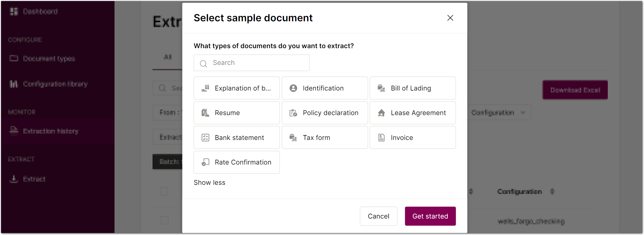The height and width of the screenshot is (235, 644).
Task: Click the Download Excel button
Action: (575, 90)
